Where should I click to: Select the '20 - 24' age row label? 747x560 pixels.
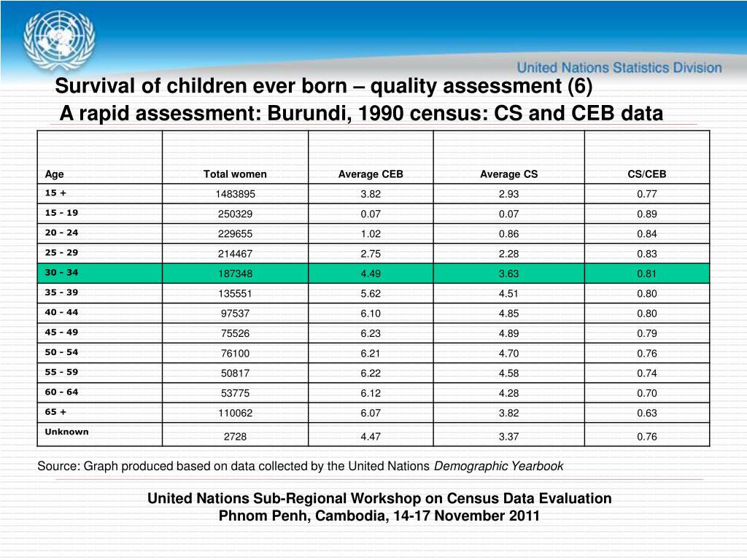pos(61,233)
